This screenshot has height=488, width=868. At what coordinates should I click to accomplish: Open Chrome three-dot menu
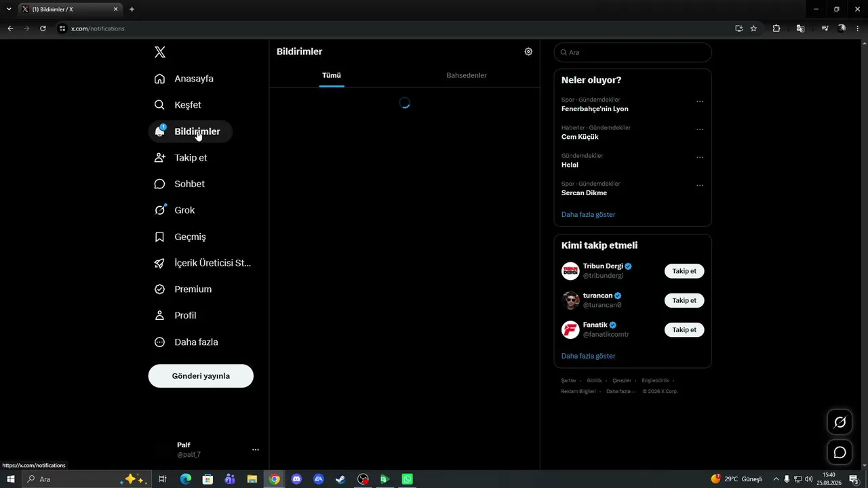858,28
